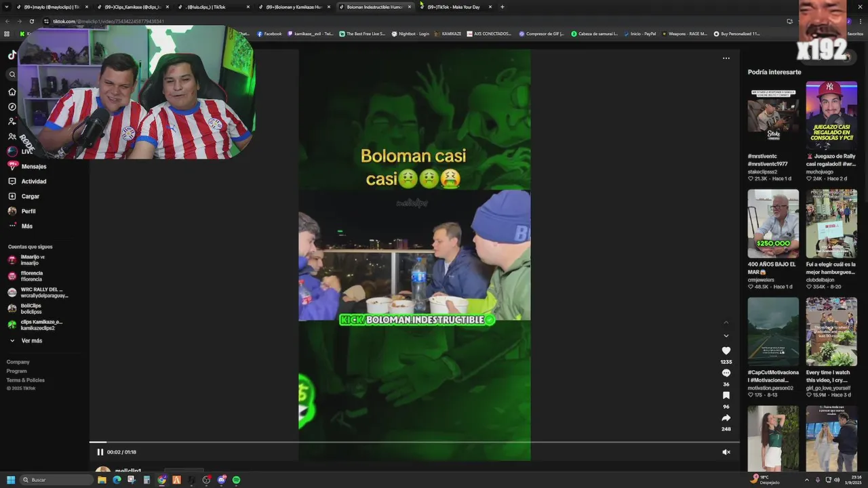Screen dimensions: 868x488
Task: Open Actividad notifications in the sidebar
Action: [x=27, y=181]
